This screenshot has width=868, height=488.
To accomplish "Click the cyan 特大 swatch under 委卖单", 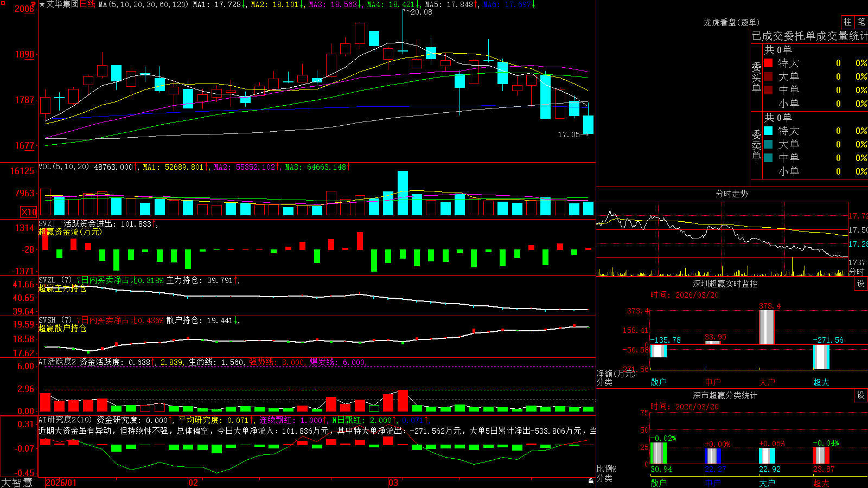I will point(768,131).
